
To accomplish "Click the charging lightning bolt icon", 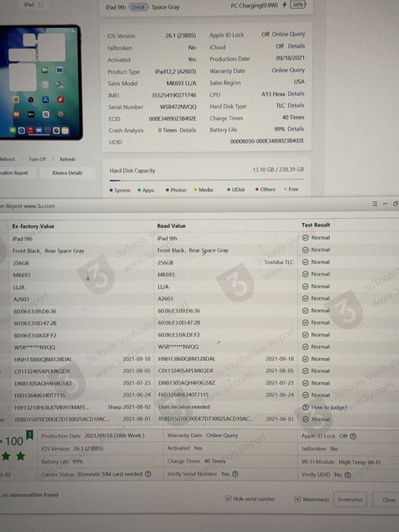I will pyautogui.click(x=284, y=5).
